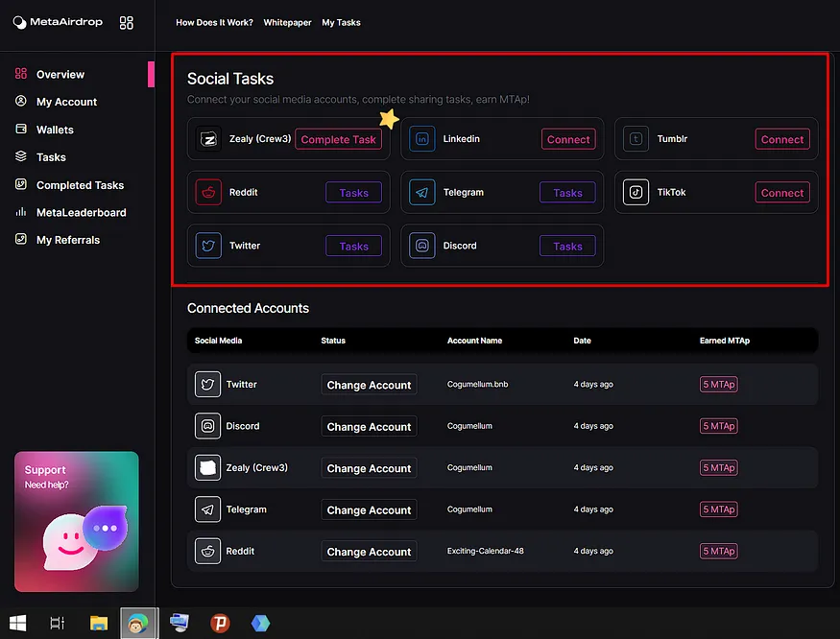Open Wallets in the sidebar
Viewport: 840px width, 639px height.
[x=55, y=130]
